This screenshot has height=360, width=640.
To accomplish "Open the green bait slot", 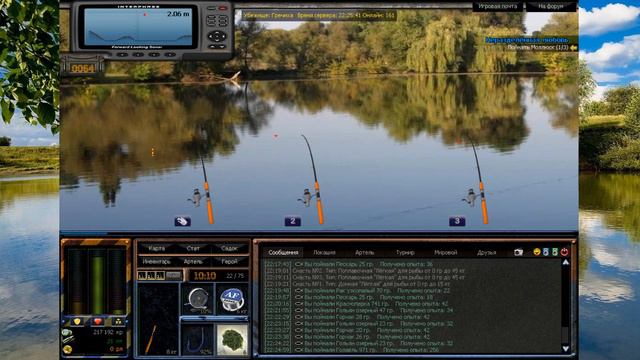I will point(232,339).
